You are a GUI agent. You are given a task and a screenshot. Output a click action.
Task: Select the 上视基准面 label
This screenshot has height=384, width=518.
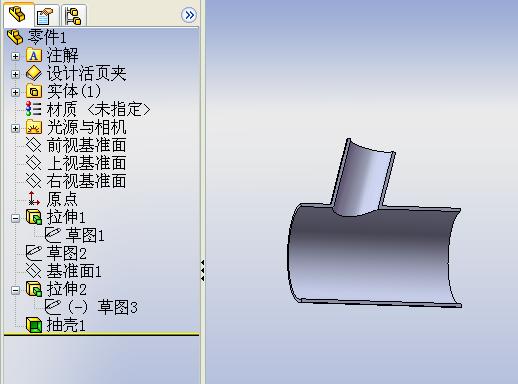tap(86, 163)
